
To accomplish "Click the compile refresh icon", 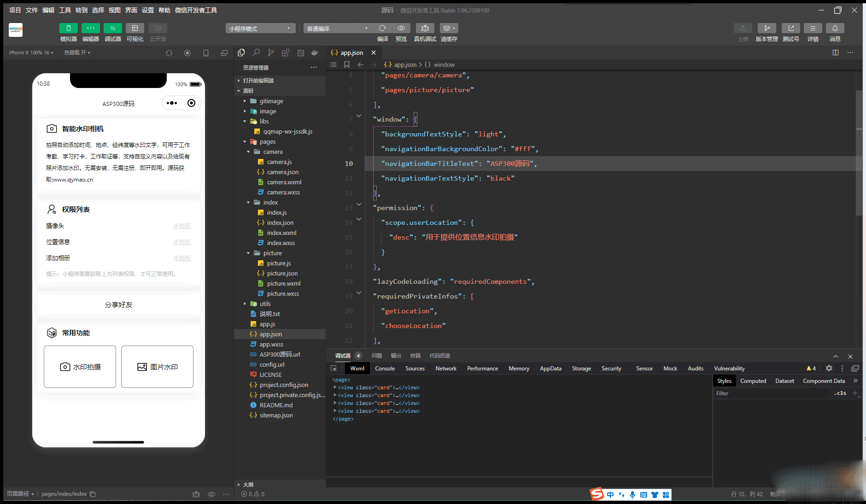I will pos(382,29).
